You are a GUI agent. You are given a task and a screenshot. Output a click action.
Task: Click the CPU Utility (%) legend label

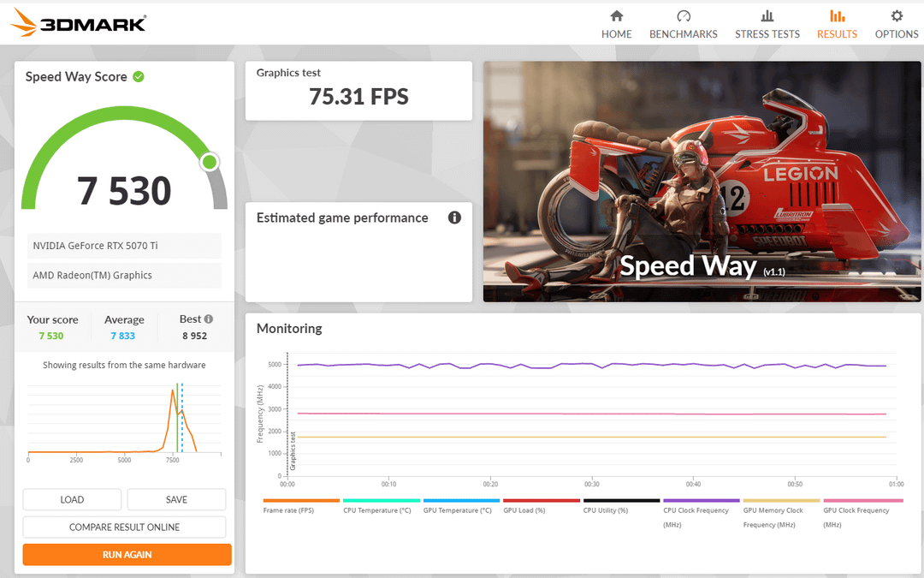pyautogui.click(x=606, y=510)
